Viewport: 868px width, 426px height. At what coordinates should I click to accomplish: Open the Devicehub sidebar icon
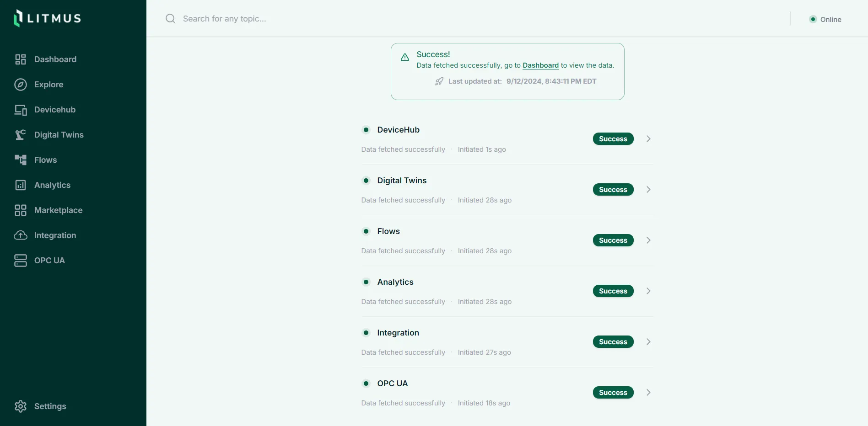pos(21,110)
